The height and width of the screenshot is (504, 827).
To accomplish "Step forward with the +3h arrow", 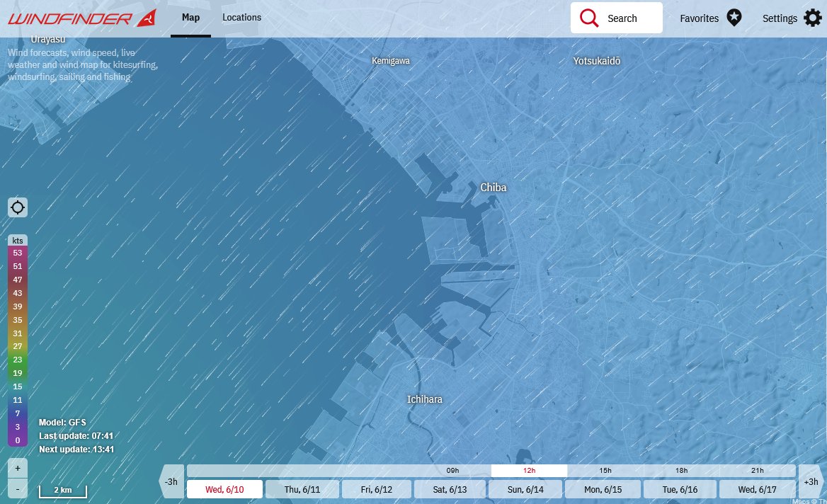I will pos(811,481).
